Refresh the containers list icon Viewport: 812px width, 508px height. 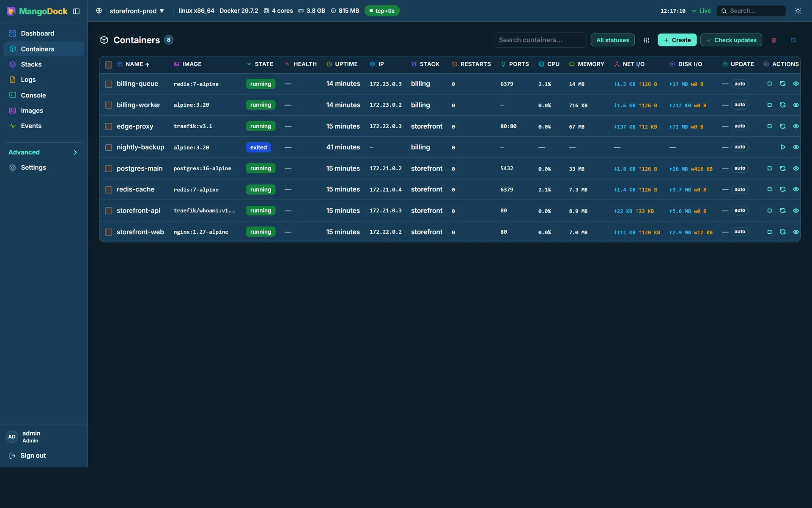pos(793,40)
